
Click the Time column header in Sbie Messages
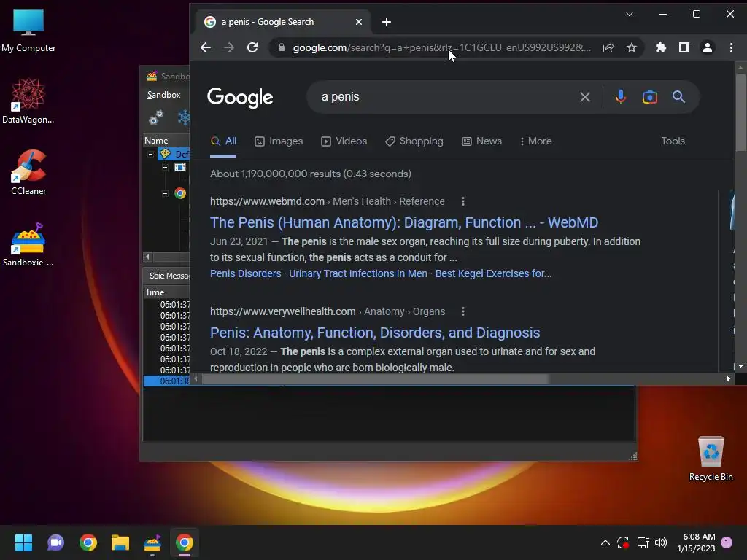coord(167,292)
